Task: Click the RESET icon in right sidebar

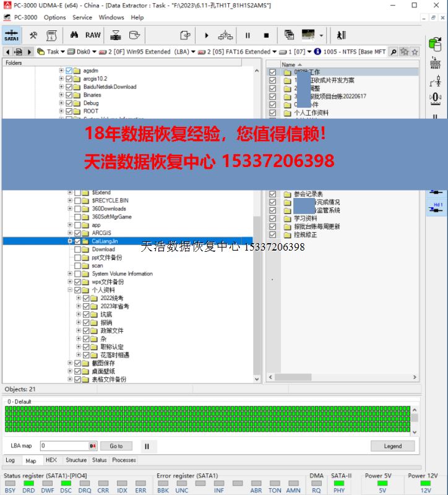Action: 435,63
